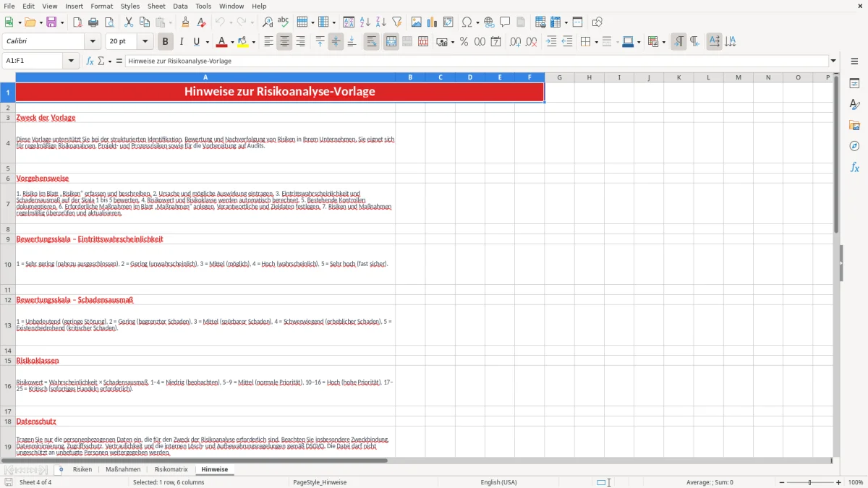Toggle Center Horizontally alignment

coord(284,42)
